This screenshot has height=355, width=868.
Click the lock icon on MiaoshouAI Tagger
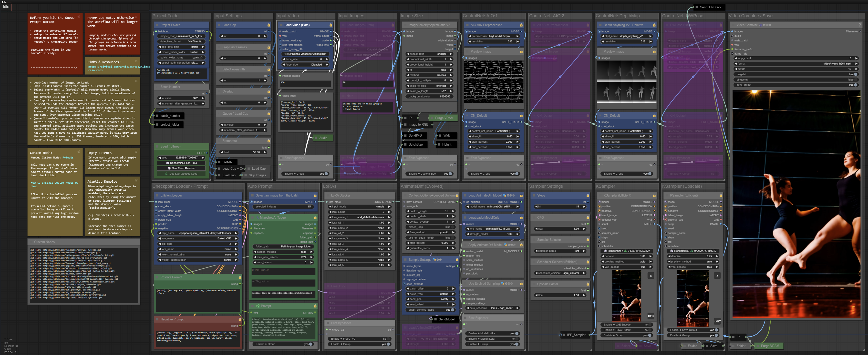point(315,218)
